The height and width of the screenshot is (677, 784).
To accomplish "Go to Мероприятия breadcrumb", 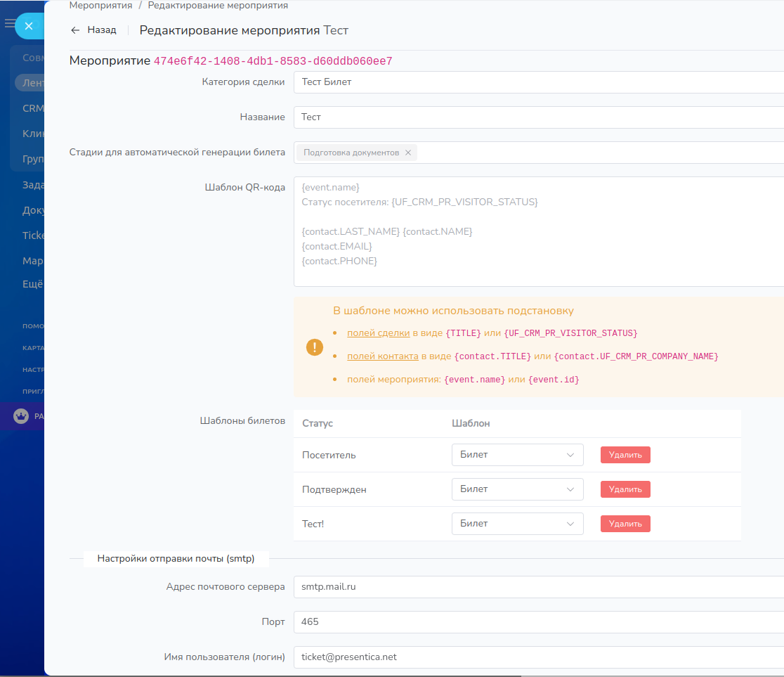I will (x=100, y=6).
